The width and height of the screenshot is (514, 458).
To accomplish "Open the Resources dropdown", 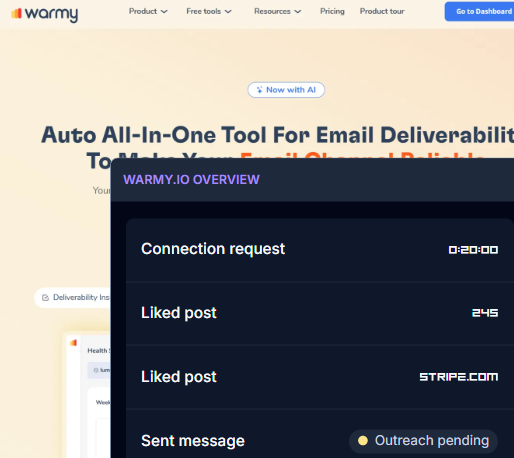I will point(277,11).
